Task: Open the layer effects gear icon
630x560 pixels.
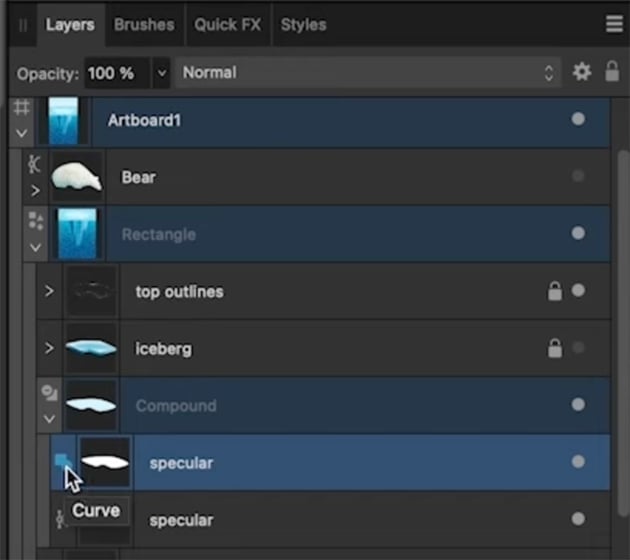Action: point(581,72)
